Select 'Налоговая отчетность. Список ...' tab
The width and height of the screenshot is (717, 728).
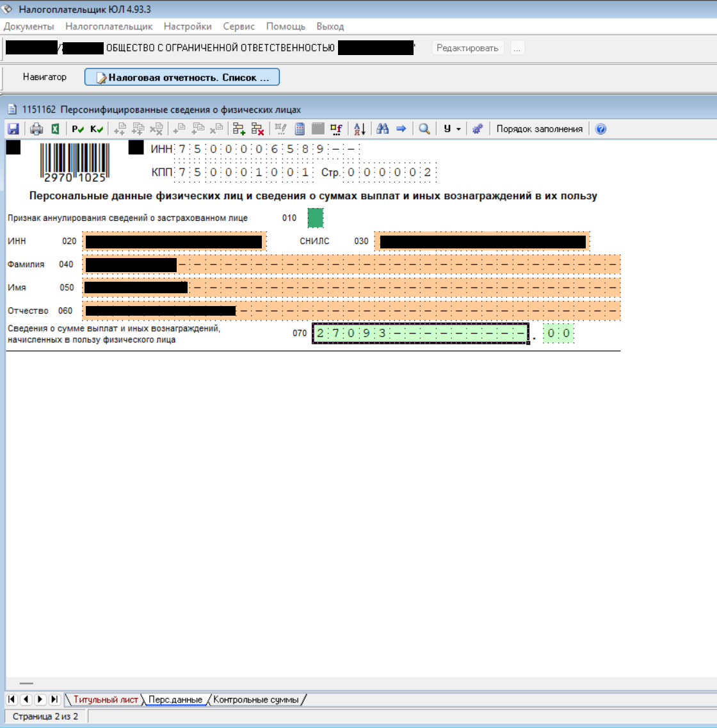(x=182, y=77)
